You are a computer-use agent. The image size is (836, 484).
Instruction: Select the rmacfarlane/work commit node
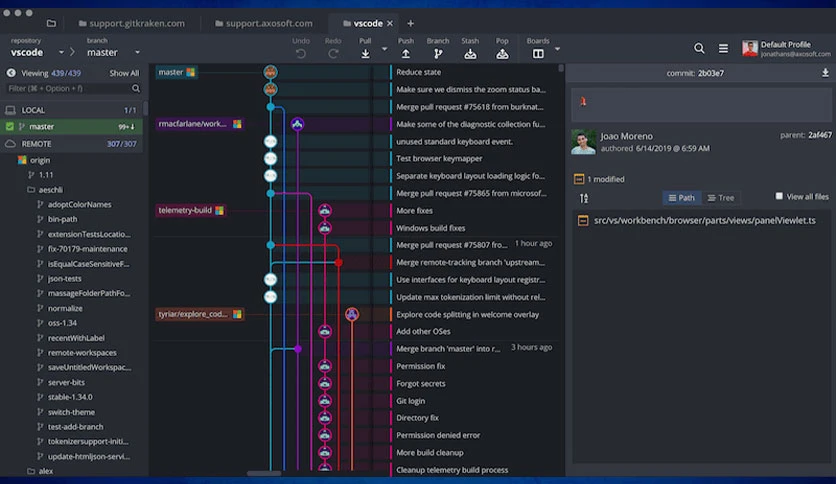298,124
